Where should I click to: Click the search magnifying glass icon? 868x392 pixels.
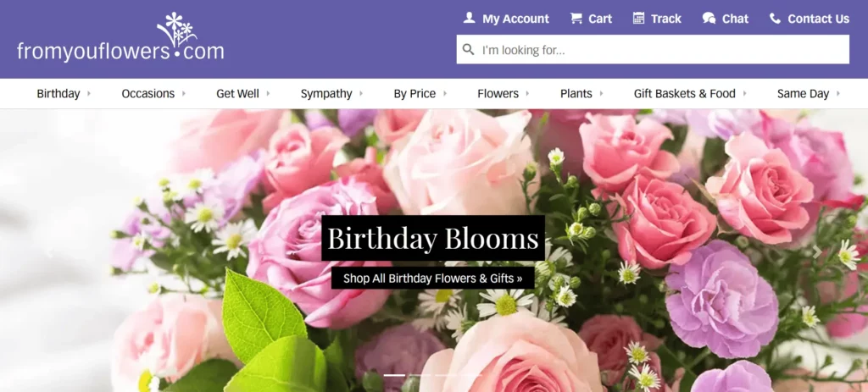point(468,50)
